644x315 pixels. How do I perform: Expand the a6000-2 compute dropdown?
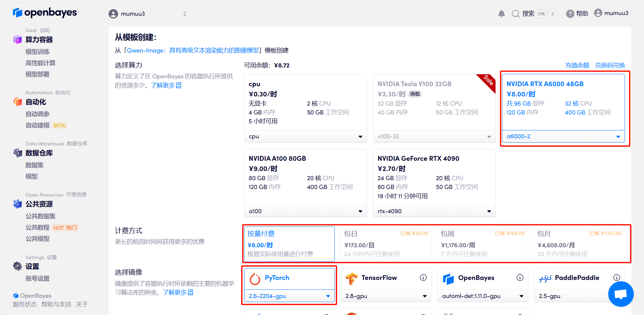point(563,137)
